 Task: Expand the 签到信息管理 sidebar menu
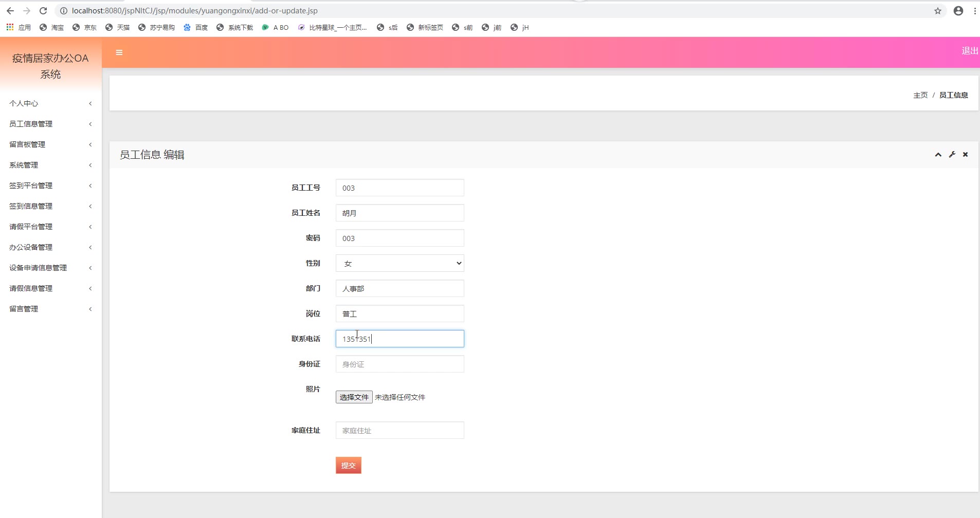click(x=51, y=206)
